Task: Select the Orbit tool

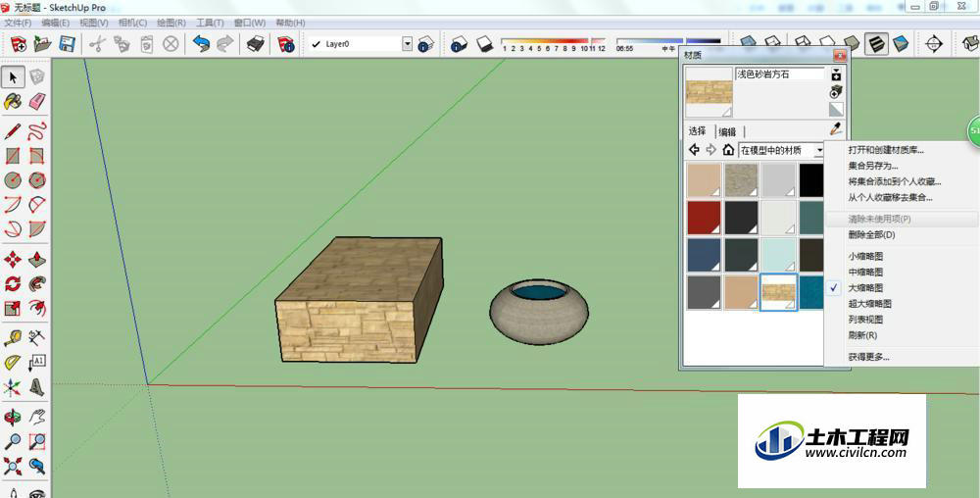Action: click(x=13, y=417)
